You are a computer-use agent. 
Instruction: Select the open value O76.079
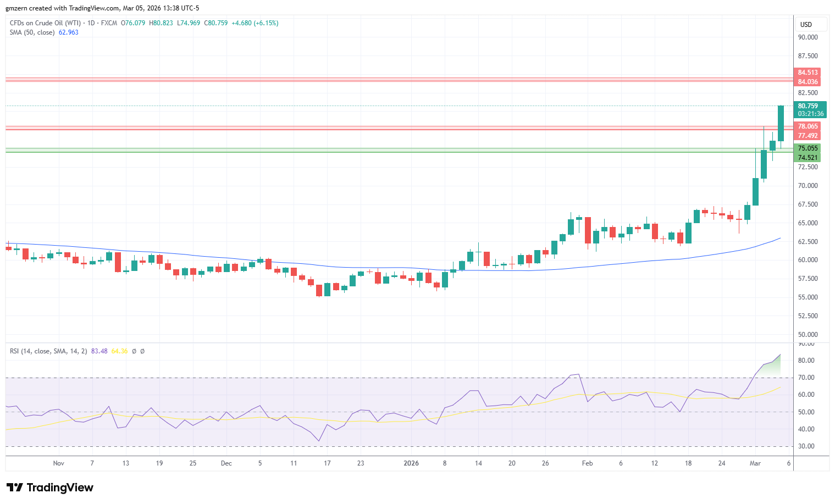(133, 23)
